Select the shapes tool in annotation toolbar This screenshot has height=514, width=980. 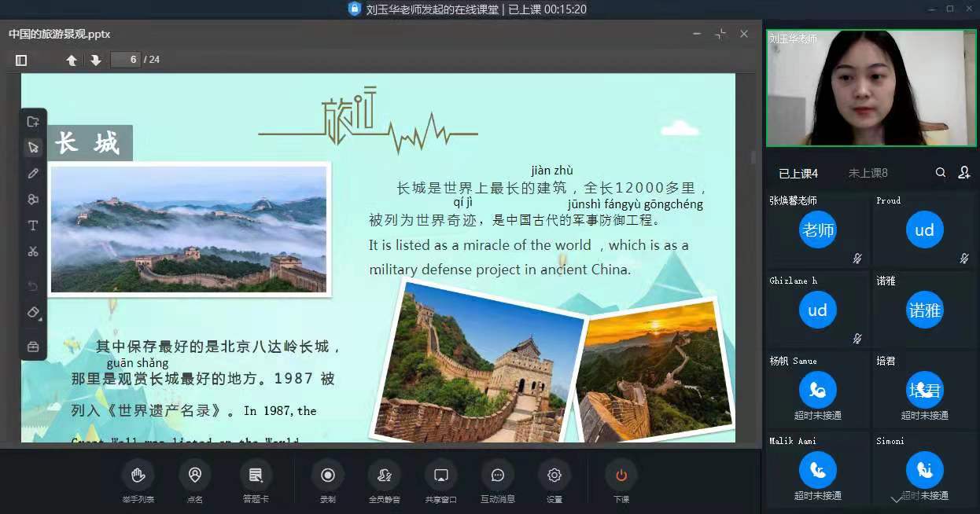click(x=33, y=200)
